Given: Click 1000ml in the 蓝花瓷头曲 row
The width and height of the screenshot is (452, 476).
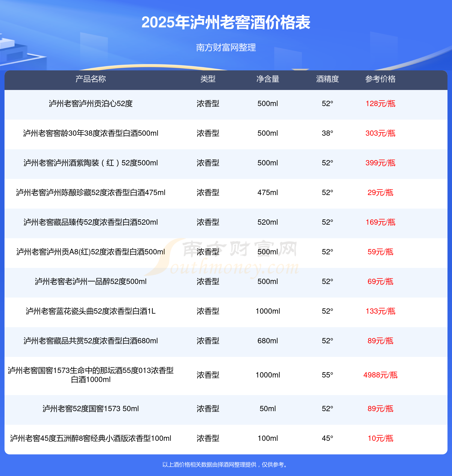Looking at the screenshot, I should (268, 311).
